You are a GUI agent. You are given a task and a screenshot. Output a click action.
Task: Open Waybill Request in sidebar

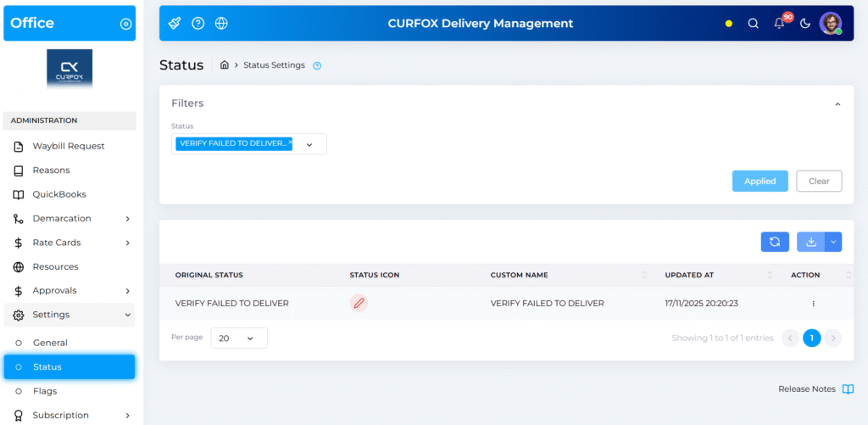(x=69, y=146)
